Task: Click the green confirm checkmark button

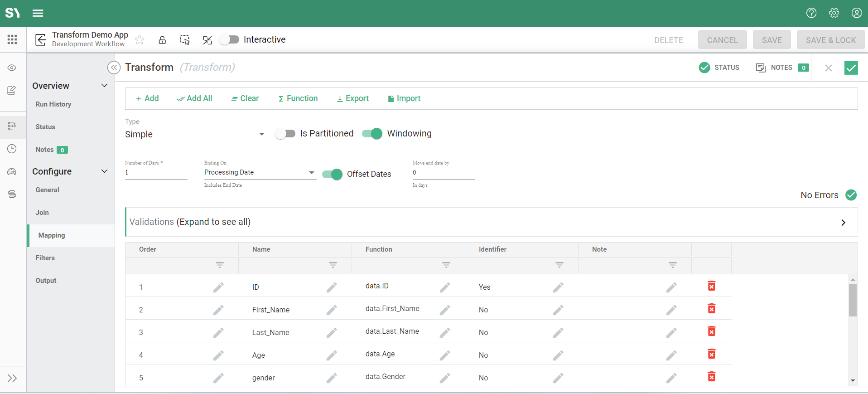Action: pos(851,68)
